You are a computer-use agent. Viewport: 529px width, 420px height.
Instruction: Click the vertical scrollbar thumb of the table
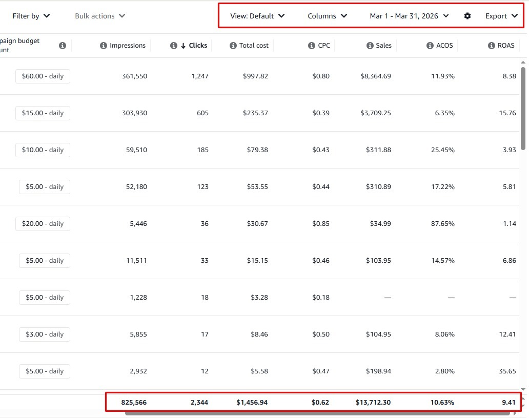[x=523, y=109]
